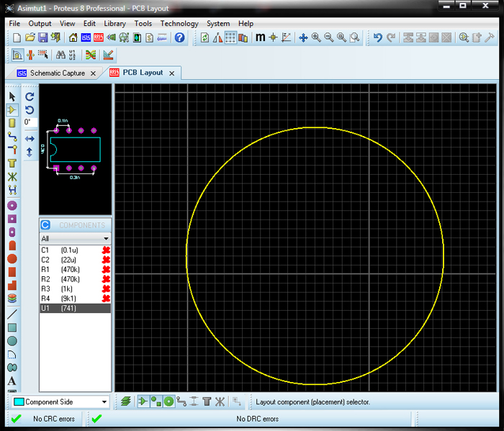504x431 pixels.
Task: Click the Undo arrow icon
Action: (378, 38)
